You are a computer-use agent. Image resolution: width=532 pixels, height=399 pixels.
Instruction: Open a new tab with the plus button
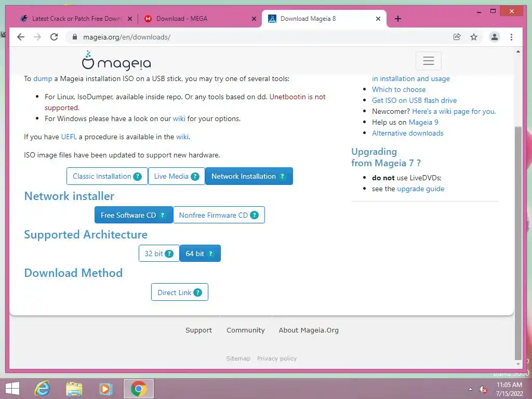click(x=398, y=19)
